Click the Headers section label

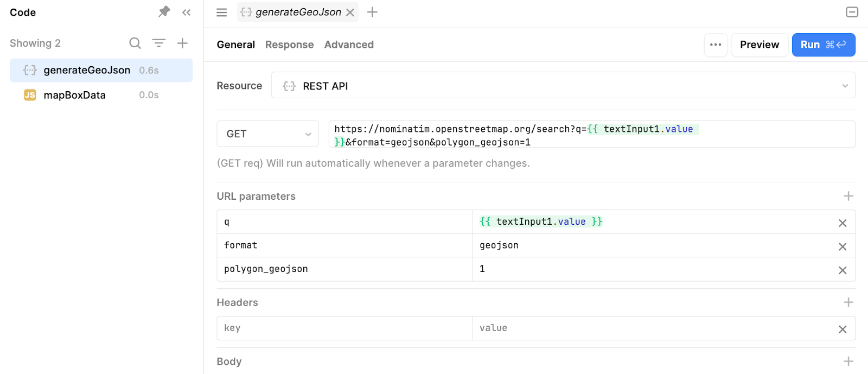pyautogui.click(x=237, y=302)
